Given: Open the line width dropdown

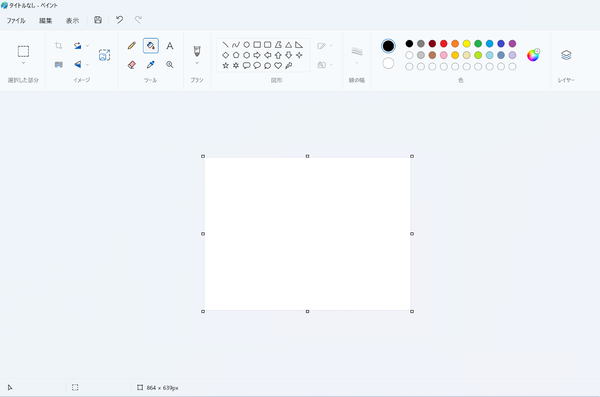Looking at the screenshot, I should tap(357, 54).
